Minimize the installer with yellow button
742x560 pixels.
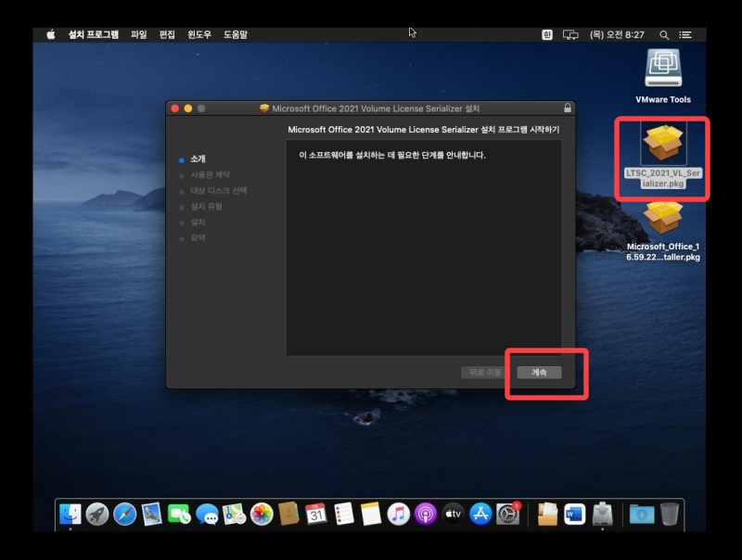click(x=188, y=108)
